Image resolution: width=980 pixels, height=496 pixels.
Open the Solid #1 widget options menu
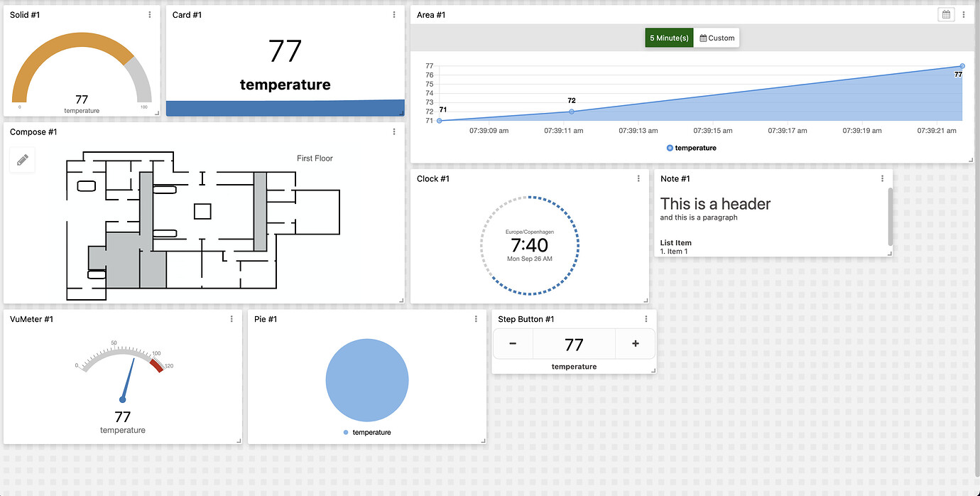149,14
